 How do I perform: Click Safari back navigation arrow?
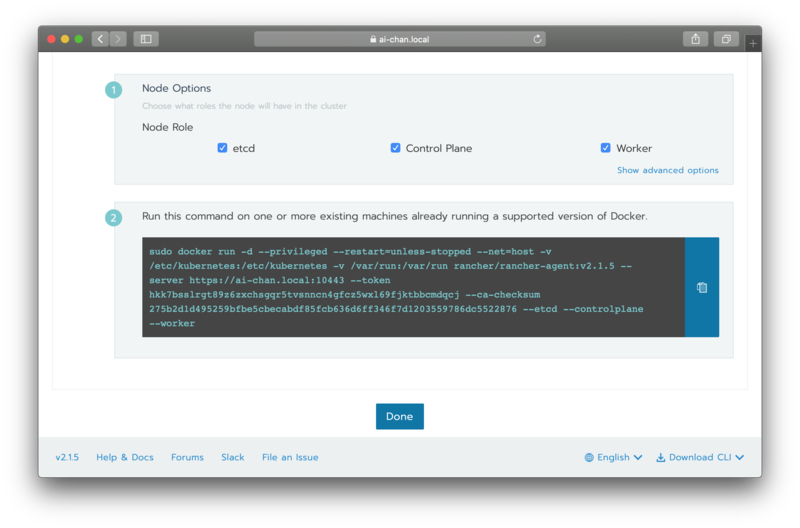coord(100,39)
